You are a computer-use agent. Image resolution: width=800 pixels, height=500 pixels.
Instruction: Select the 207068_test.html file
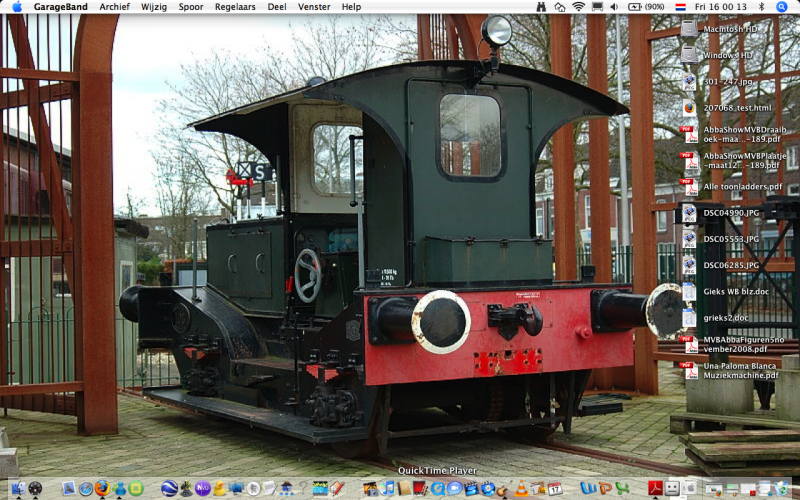689,108
